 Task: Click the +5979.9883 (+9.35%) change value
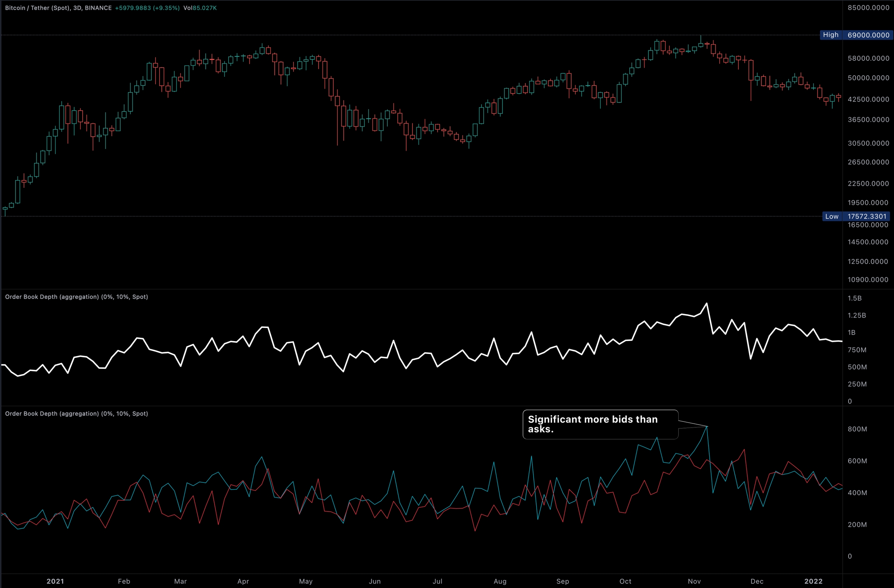pyautogui.click(x=147, y=8)
